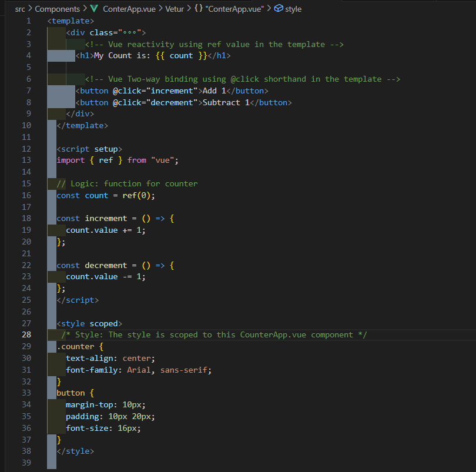Click the 'Vue Two-way binding' comment
This screenshot has height=472, width=476.
pyautogui.click(x=243, y=79)
